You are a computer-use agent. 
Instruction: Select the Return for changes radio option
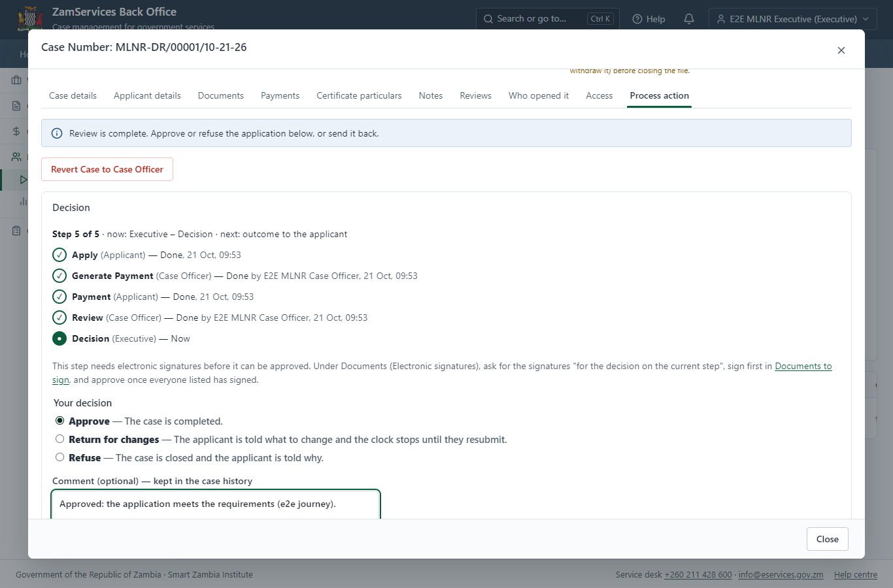pyautogui.click(x=59, y=439)
